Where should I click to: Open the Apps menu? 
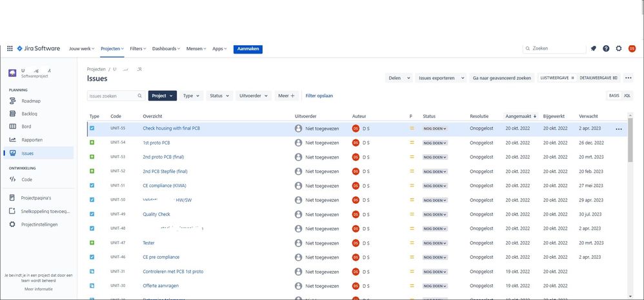(x=220, y=48)
